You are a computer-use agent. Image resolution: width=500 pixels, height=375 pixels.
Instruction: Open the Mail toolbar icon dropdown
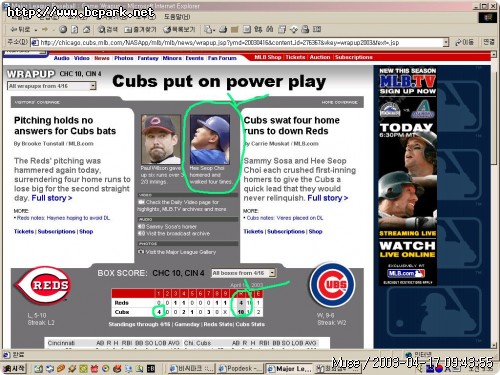(x=210, y=30)
